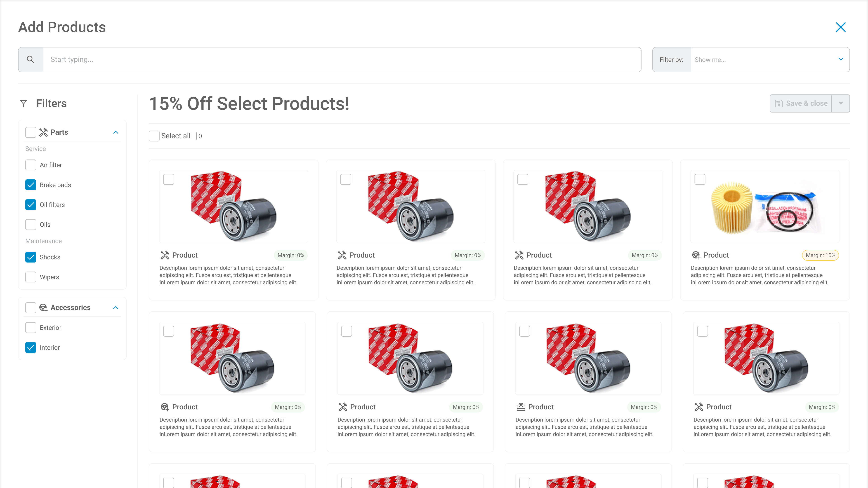Click the close X icon of dialog
This screenshot has width=868, height=488.
[x=841, y=27]
